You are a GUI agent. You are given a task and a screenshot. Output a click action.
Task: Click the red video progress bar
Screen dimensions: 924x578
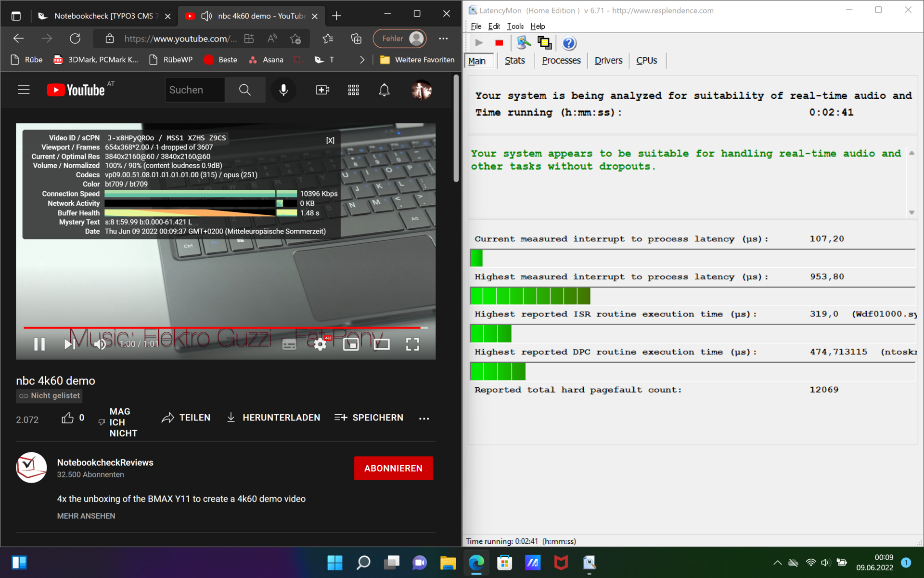(x=221, y=328)
